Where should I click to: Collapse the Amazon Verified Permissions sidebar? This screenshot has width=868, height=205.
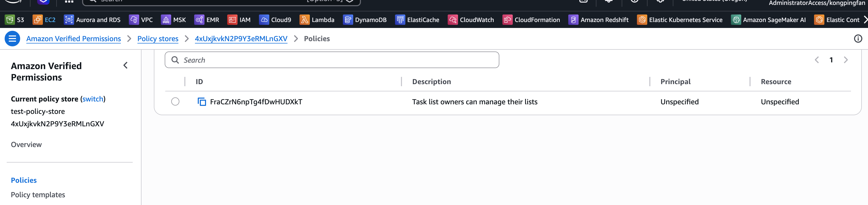coord(125,65)
